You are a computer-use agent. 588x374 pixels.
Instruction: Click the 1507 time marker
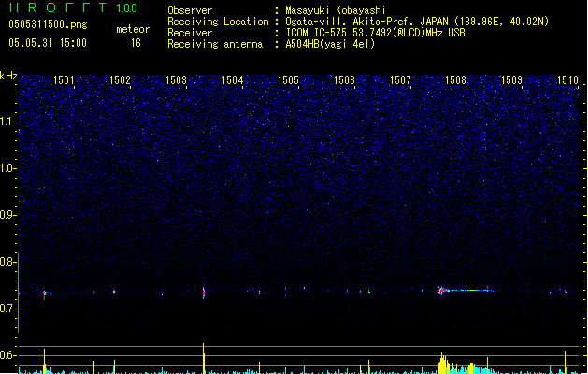400,80
